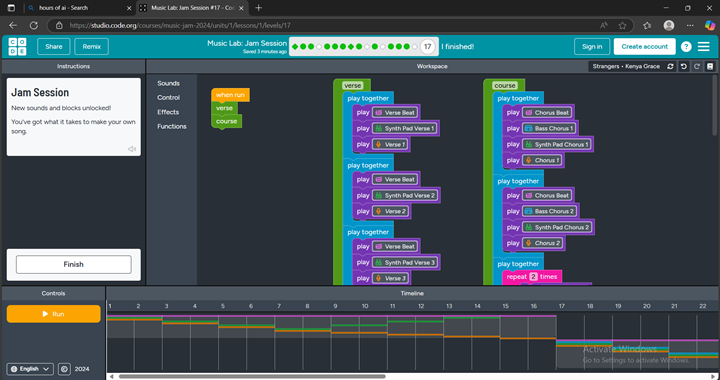
Task: Open the Verse 3 sound selector
Action: (x=390, y=279)
